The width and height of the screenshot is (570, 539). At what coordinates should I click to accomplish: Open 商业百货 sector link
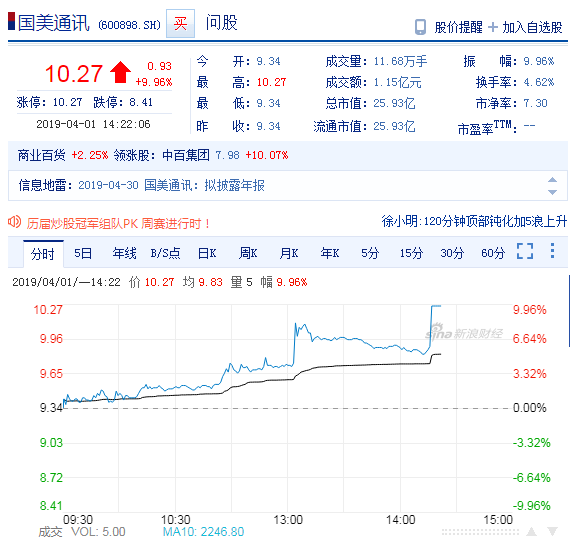[x=41, y=155]
